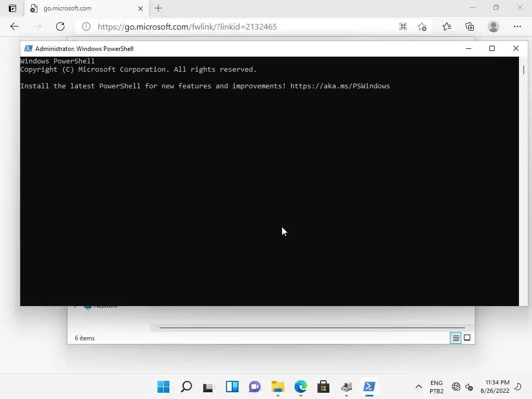532x399 pixels.
Task: Close the go.microsoft.com tab
Action: pos(140,8)
